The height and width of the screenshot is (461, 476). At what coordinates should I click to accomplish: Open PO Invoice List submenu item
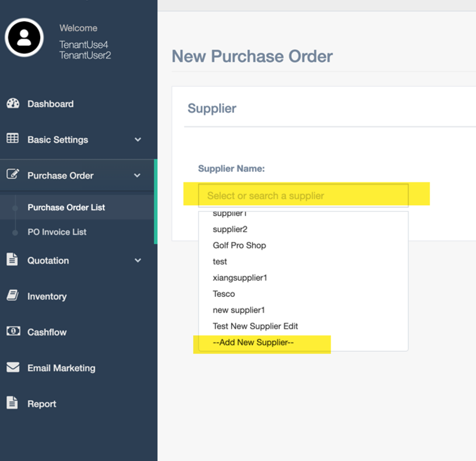(57, 232)
